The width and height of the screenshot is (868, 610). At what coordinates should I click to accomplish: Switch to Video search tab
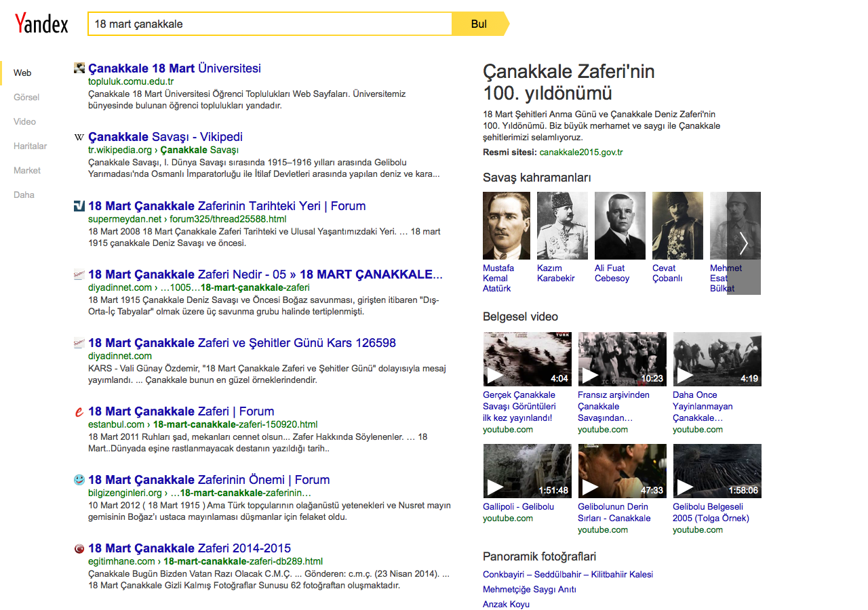pos(24,121)
